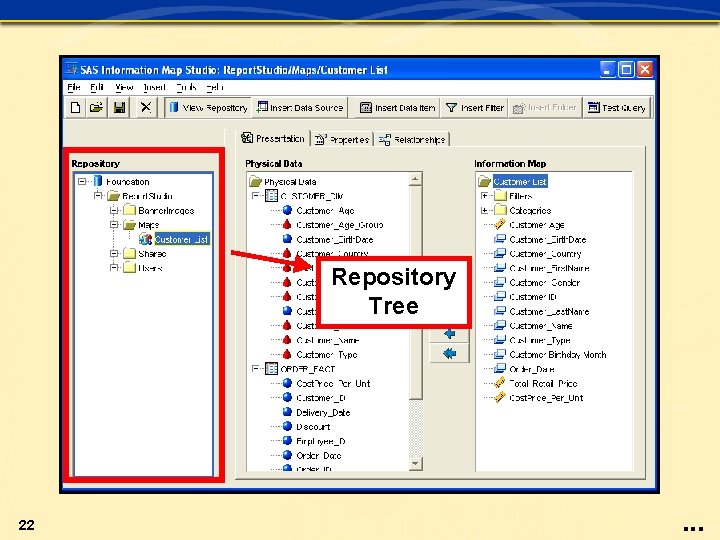Click Physical Data scrollbar down arrow
The image size is (720, 540).
click(x=415, y=463)
